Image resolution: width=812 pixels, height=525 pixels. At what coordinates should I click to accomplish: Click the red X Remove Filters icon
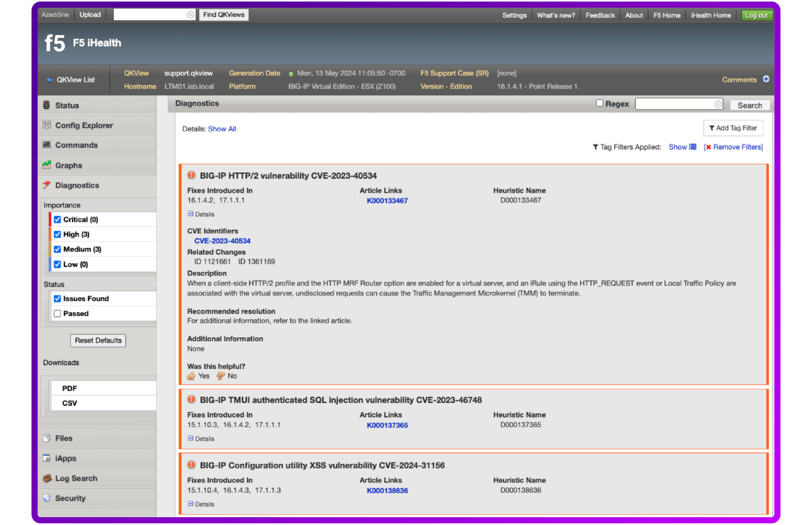coord(708,147)
